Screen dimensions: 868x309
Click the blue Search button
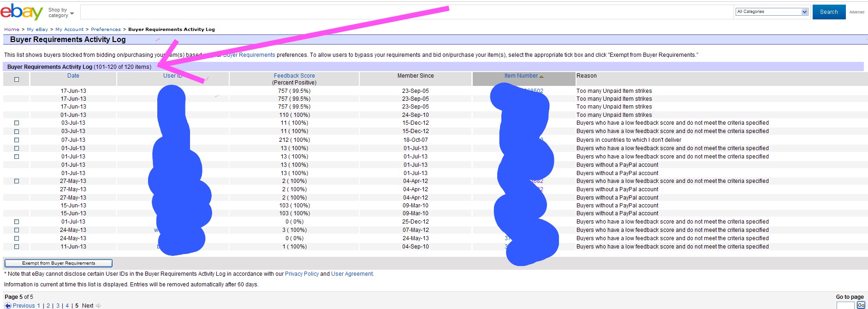(x=829, y=12)
